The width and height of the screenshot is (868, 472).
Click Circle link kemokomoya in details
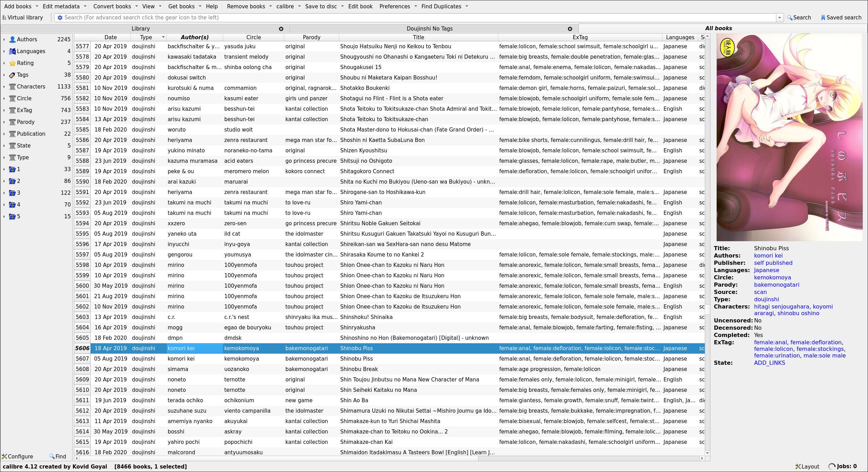[x=772, y=277]
